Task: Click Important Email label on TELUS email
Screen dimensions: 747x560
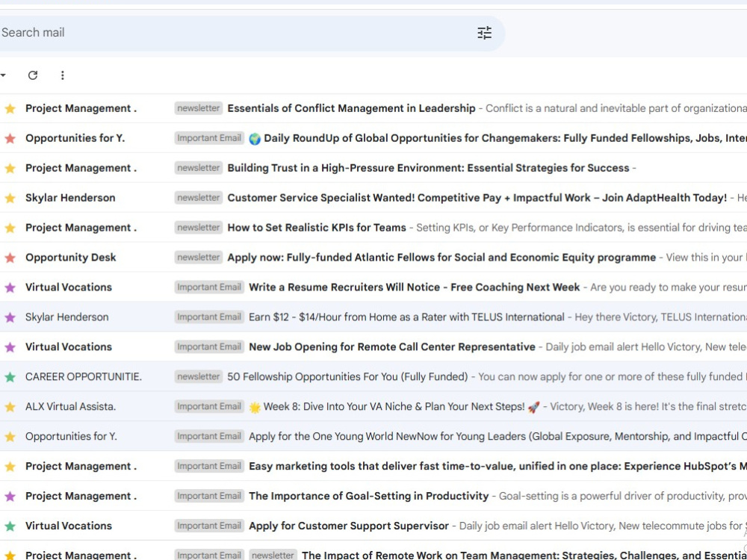Action: (x=209, y=317)
